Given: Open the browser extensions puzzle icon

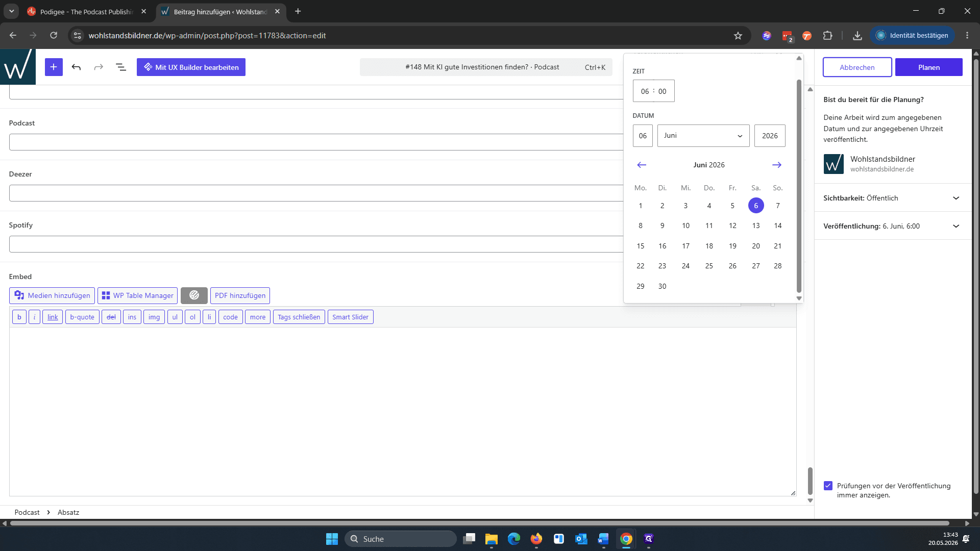Looking at the screenshot, I should point(828,35).
